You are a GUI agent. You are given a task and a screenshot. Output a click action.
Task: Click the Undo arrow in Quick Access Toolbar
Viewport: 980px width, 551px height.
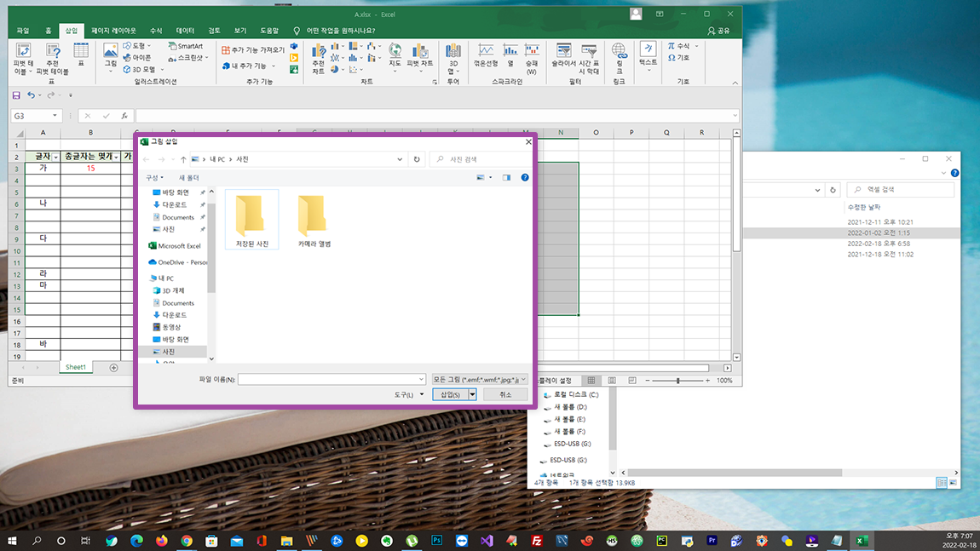[31, 95]
